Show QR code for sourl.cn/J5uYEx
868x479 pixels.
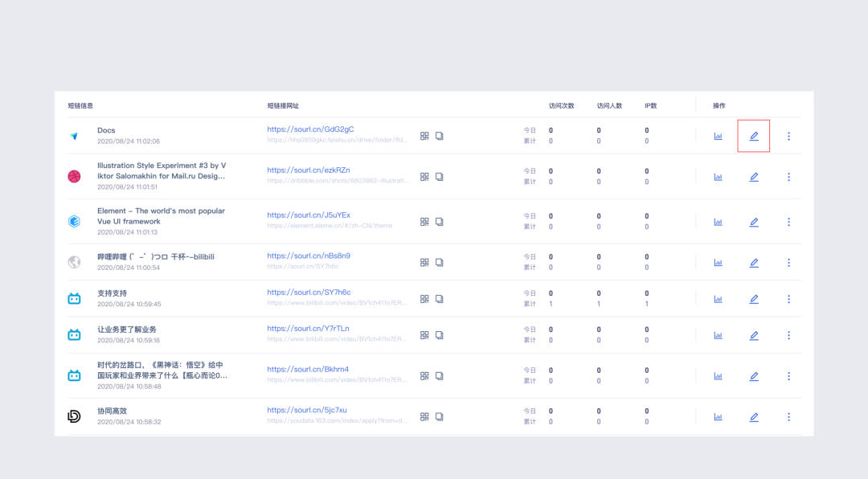tap(424, 222)
